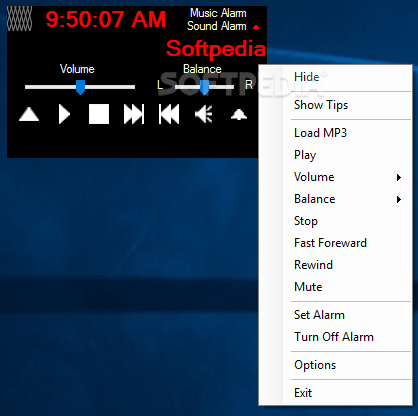
Task: Click the small red bell indicator
Action: [256, 27]
